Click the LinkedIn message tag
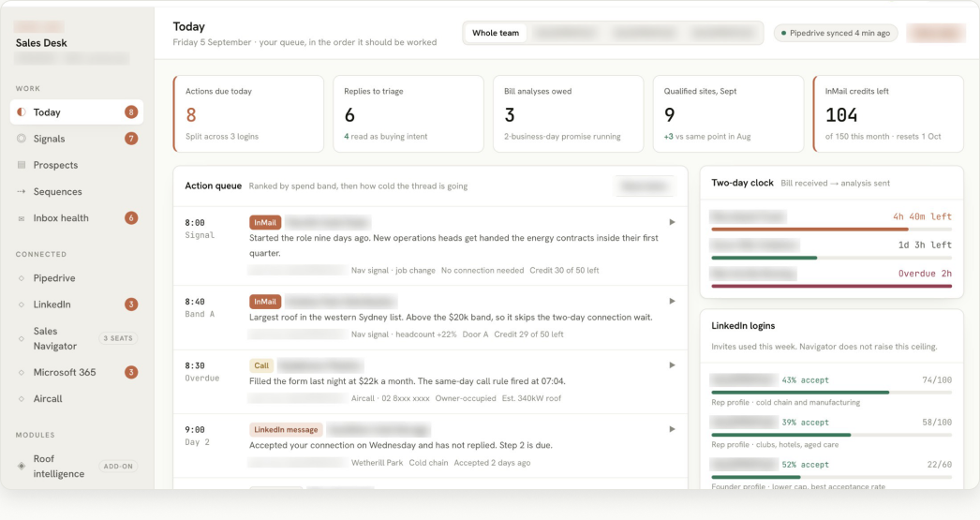 pyautogui.click(x=286, y=429)
